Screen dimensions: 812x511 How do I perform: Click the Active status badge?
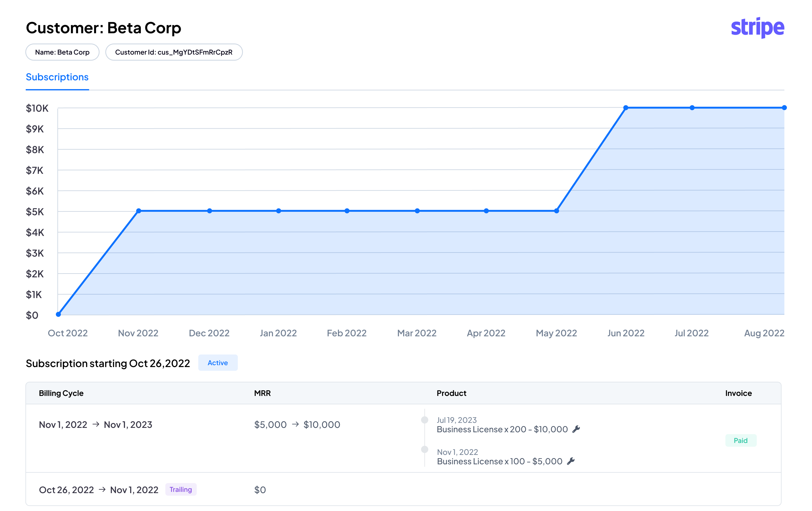coord(217,363)
